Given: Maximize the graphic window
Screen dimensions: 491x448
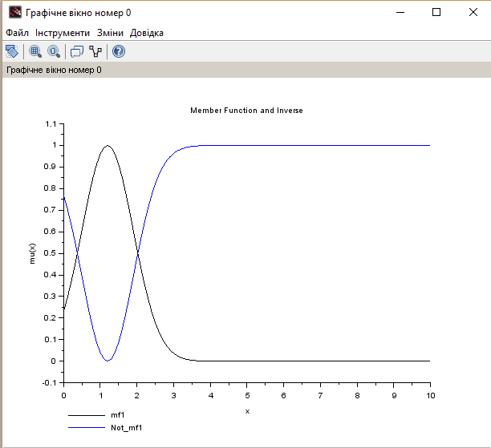Looking at the screenshot, I should tap(436, 13).
